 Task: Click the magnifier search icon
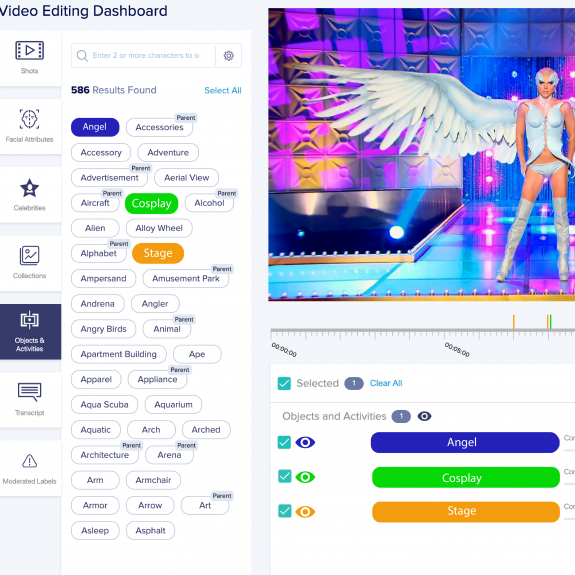82,56
